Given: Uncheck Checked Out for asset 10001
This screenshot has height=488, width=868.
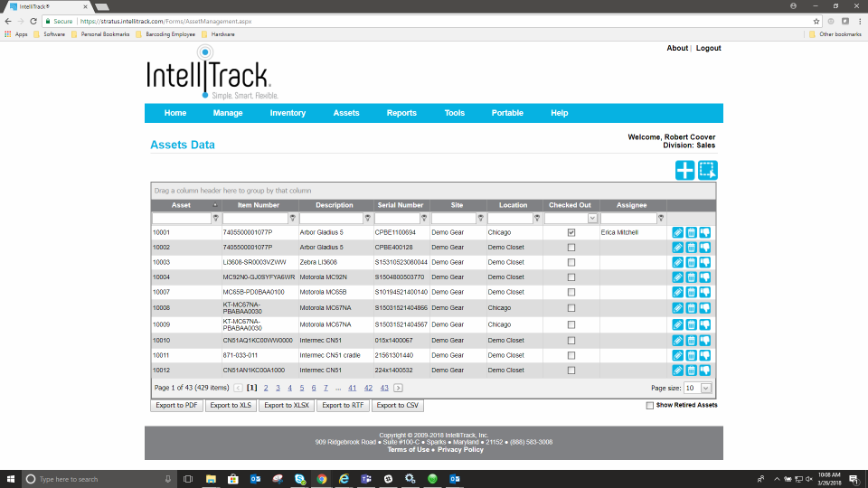Looking at the screenshot, I should point(571,232).
